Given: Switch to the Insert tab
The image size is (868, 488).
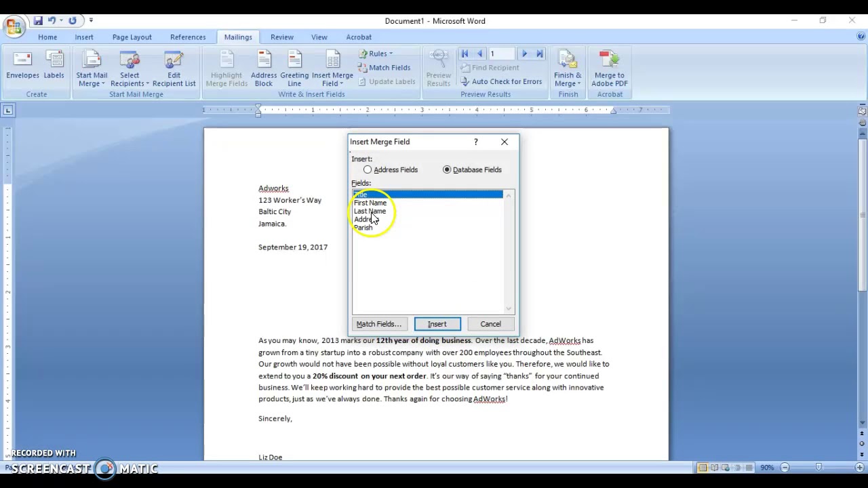Looking at the screenshot, I should click(x=84, y=37).
